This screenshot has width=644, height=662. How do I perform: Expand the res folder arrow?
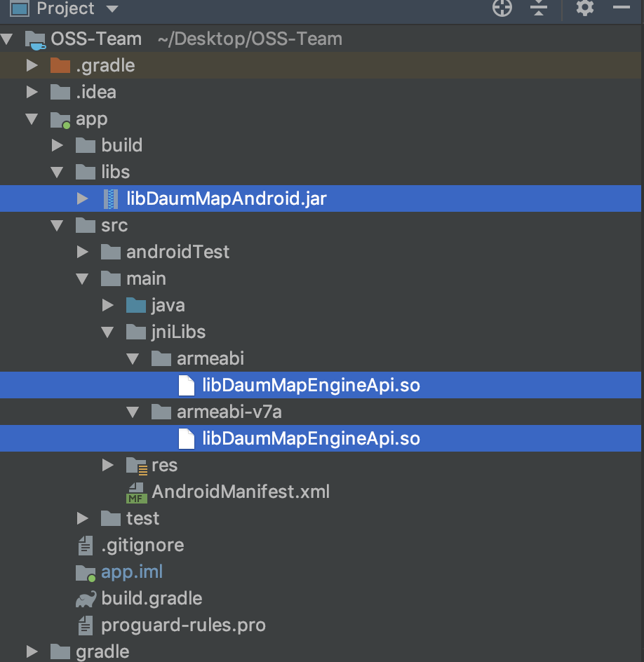[x=108, y=465]
